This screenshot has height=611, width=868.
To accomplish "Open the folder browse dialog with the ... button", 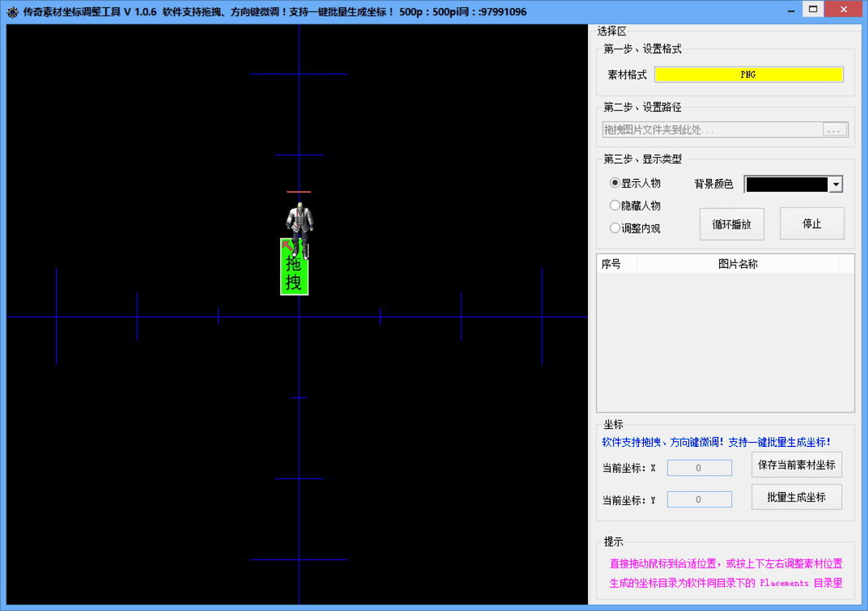I will pyautogui.click(x=835, y=129).
